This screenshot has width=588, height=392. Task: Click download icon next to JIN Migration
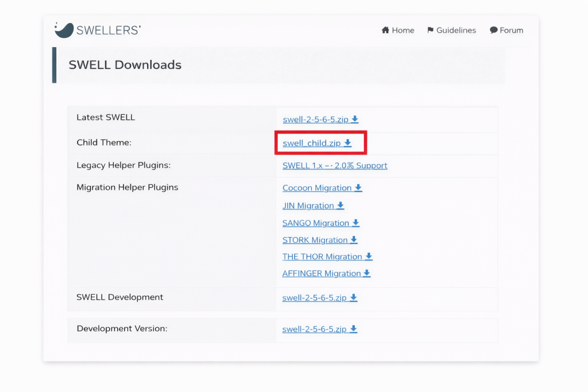tap(341, 205)
